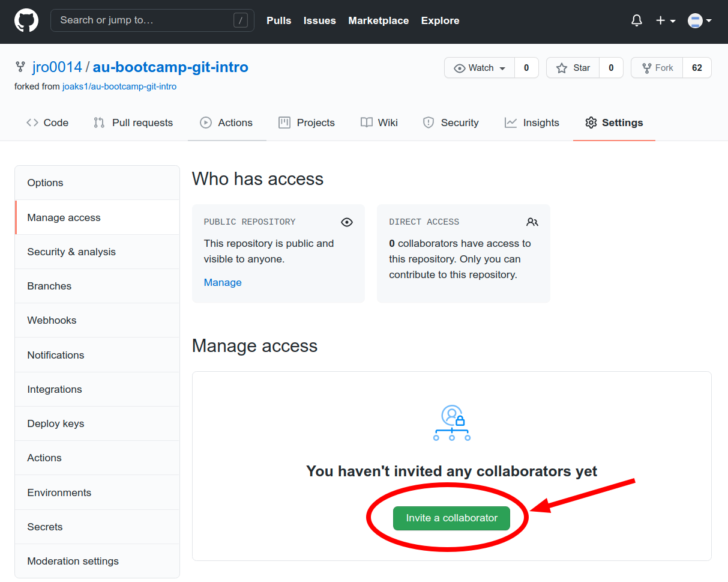This screenshot has height=582, width=728.
Task: Click Invite a collaborator button
Action: pos(451,518)
